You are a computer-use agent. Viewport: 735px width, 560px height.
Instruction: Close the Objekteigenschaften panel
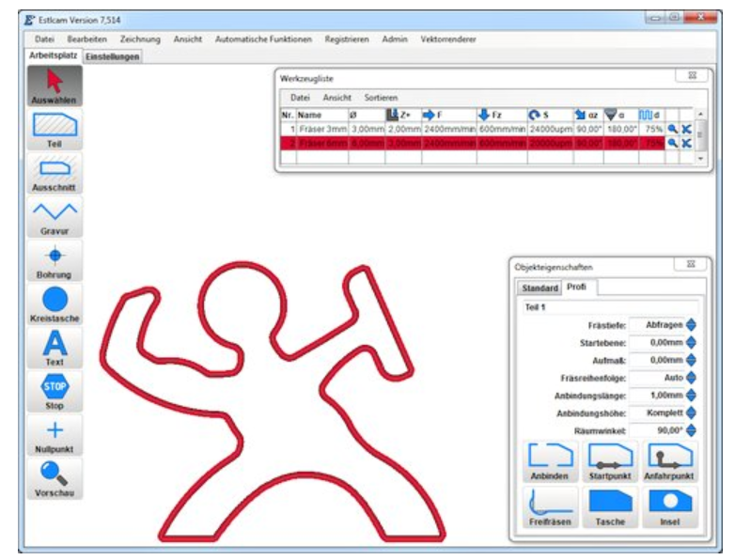[x=690, y=266]
